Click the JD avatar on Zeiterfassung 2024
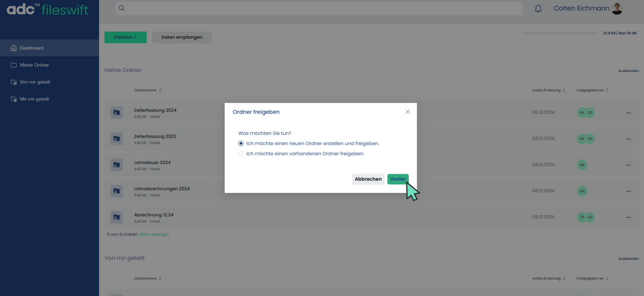Viewport: 644px width, 296px height. click(590, 113)
